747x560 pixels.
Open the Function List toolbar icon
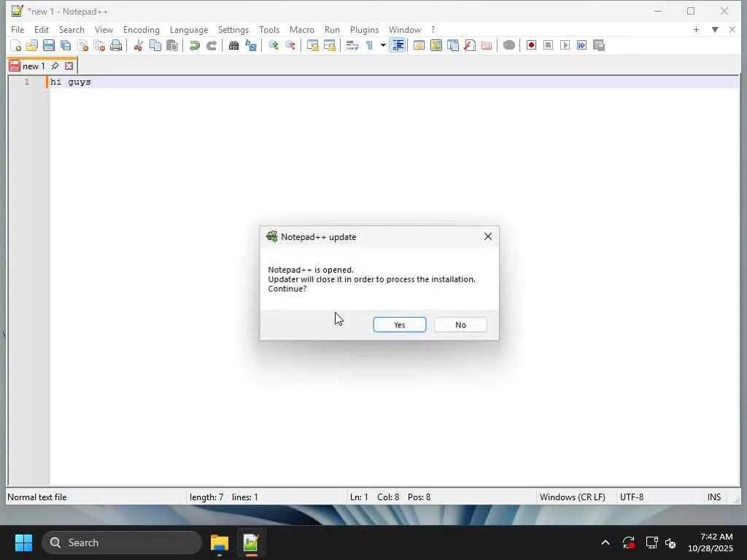click(470, 45)
